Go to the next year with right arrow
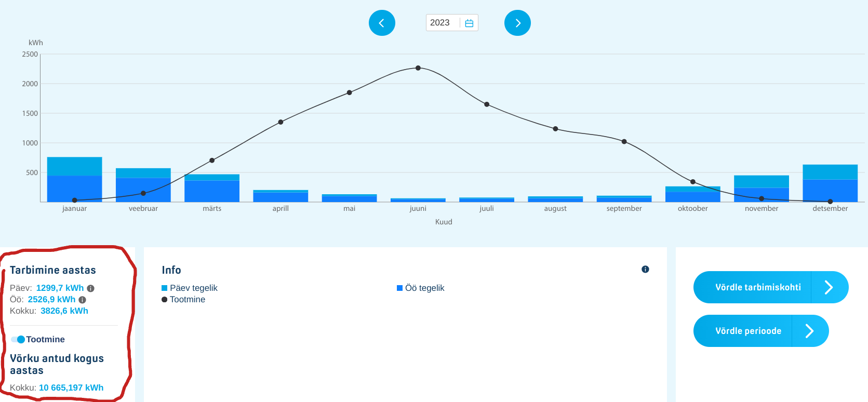This screenshot has width=868, height=402. tap(517, 23)
